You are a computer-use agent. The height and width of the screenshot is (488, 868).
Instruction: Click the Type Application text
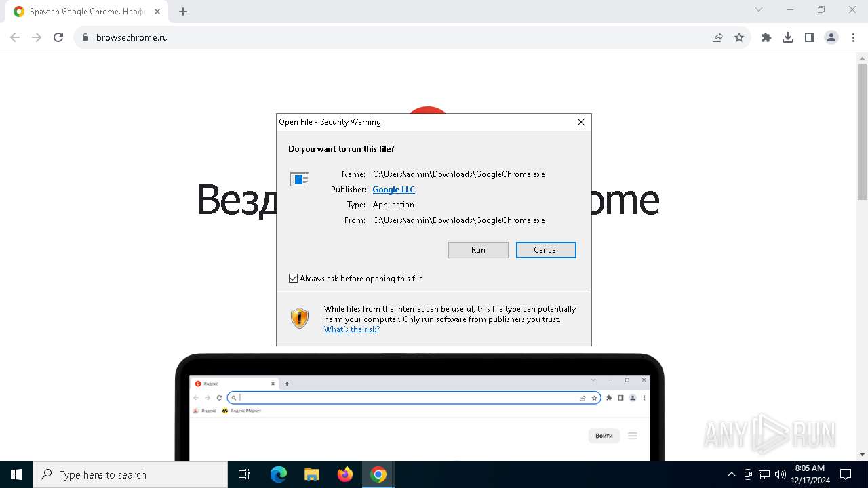click(x=393, y=205)
